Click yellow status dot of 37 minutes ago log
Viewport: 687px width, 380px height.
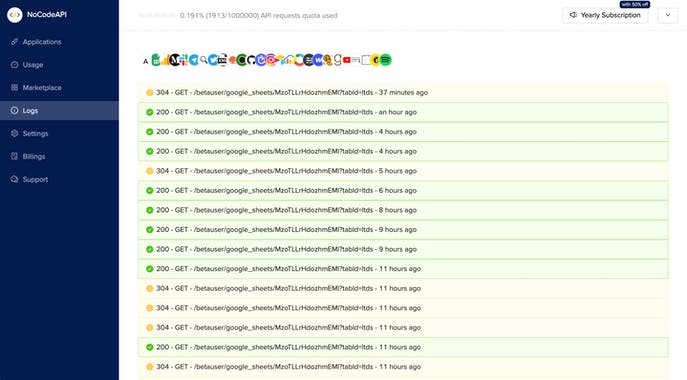point(149,92)
